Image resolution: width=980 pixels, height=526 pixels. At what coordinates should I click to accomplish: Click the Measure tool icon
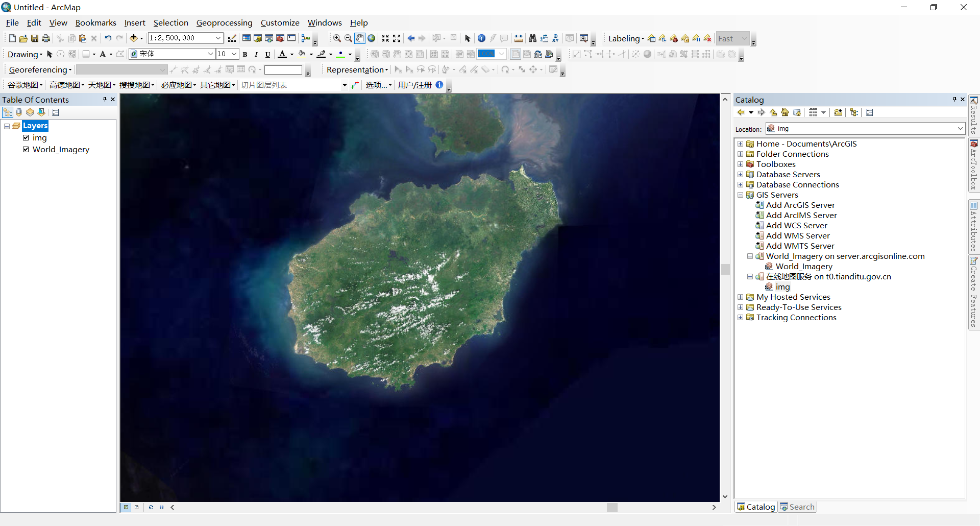(x=518, y=38)
